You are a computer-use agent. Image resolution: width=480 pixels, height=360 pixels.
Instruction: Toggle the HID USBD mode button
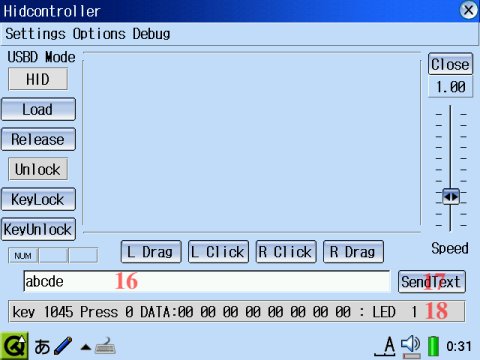point(38,79)
